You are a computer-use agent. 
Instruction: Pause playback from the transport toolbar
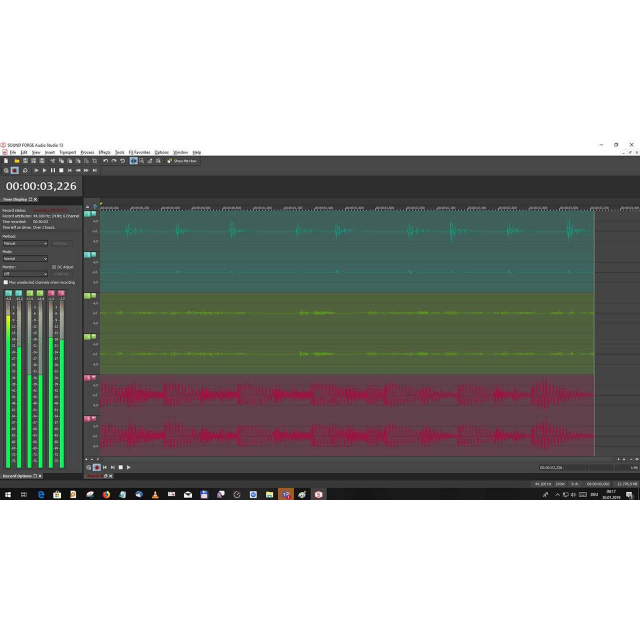(x=52, y=171)
